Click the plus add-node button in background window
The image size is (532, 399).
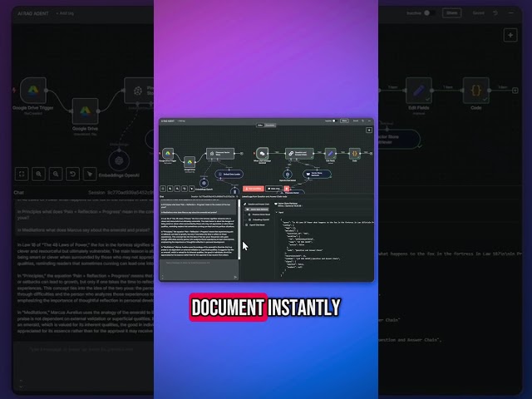coord(510,35)
